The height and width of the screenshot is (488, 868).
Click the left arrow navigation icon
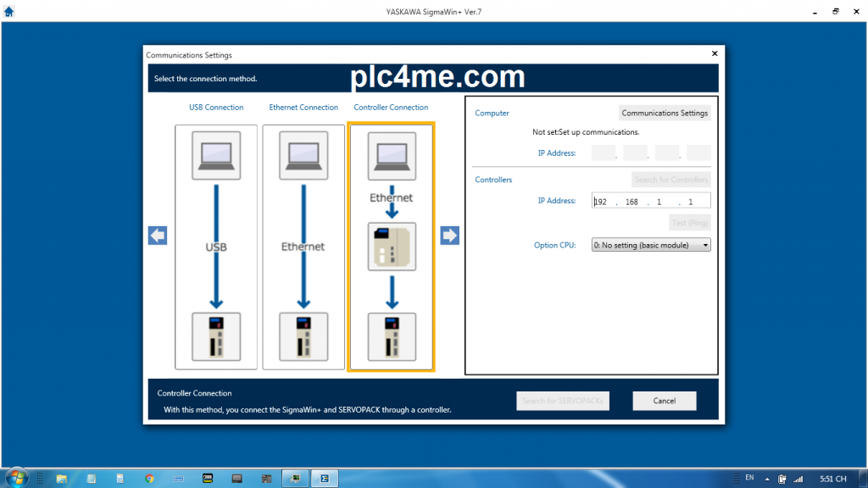click(x=158, y=236)
